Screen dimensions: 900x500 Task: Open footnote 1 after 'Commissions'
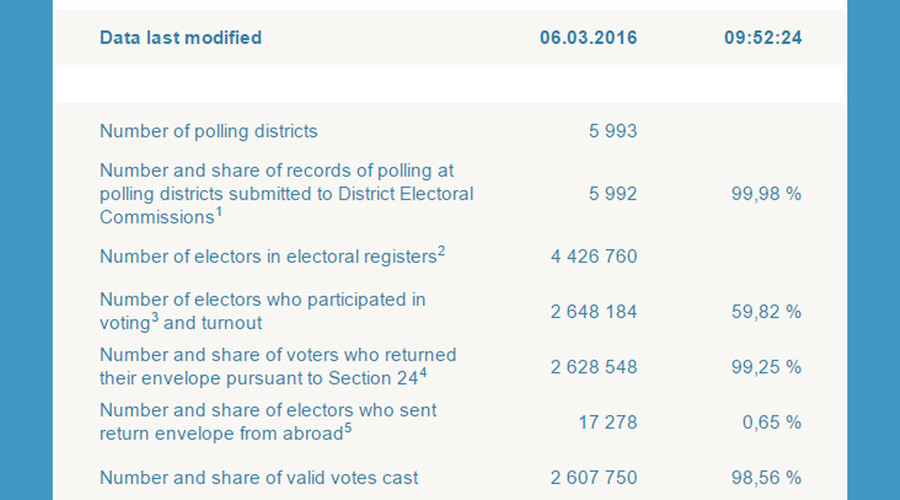[x=219, y=212]
